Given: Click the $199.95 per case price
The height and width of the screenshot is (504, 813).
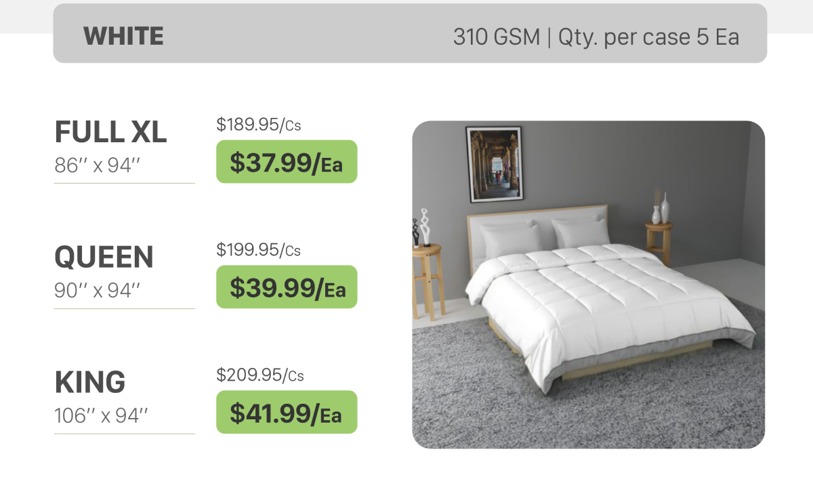Looking at the screenshot, I should (258, 250).
